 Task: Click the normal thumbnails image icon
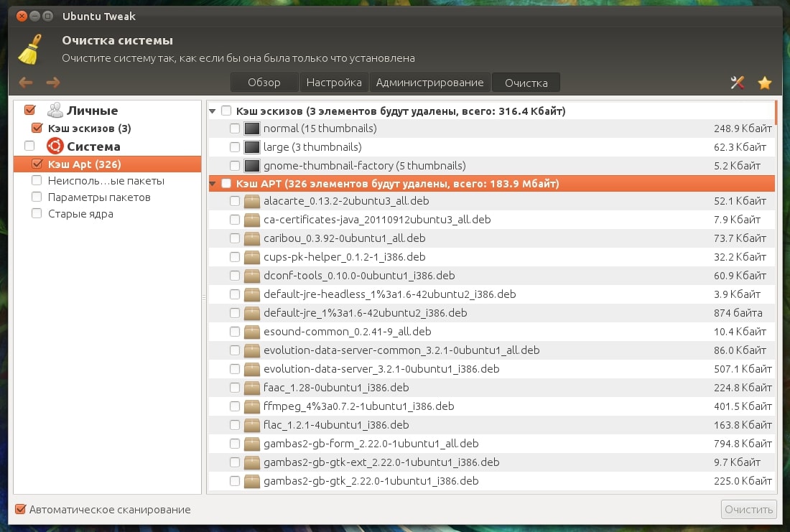[x=252, y=129]
